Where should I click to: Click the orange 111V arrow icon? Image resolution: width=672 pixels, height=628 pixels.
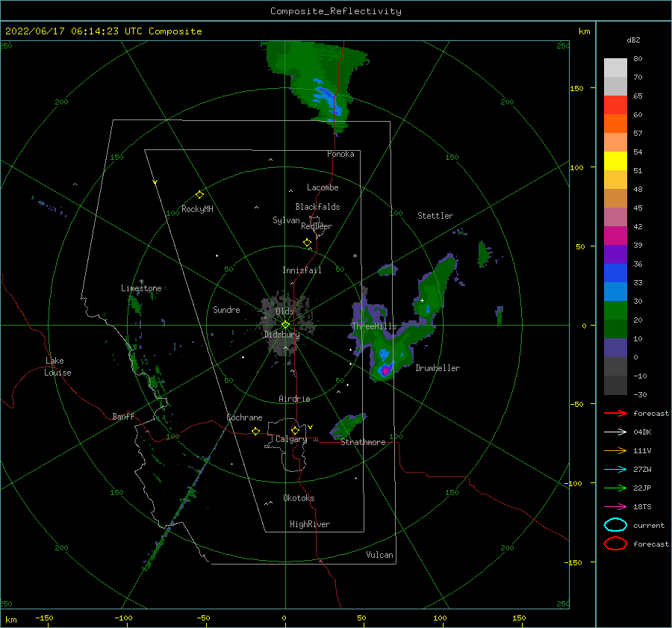coord(615,450)
